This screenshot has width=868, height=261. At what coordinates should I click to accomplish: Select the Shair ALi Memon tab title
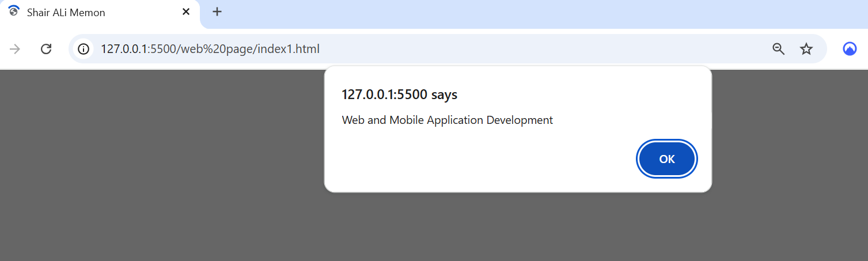coord(66,13)
